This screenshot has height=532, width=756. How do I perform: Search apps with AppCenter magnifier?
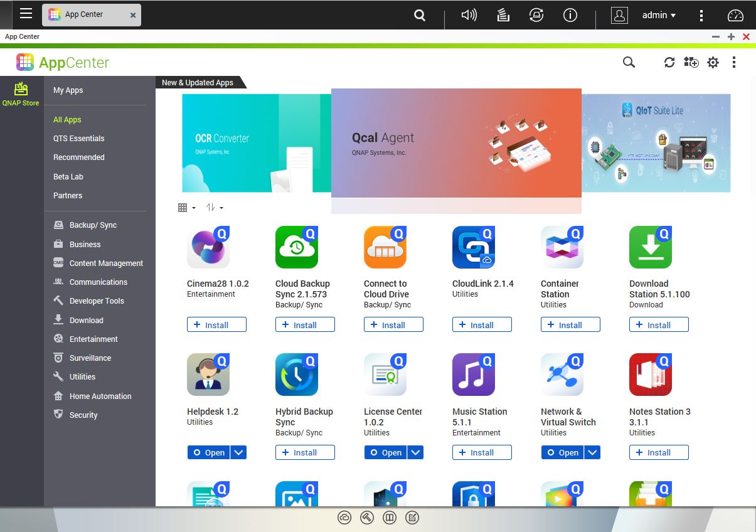pos(629,62)
